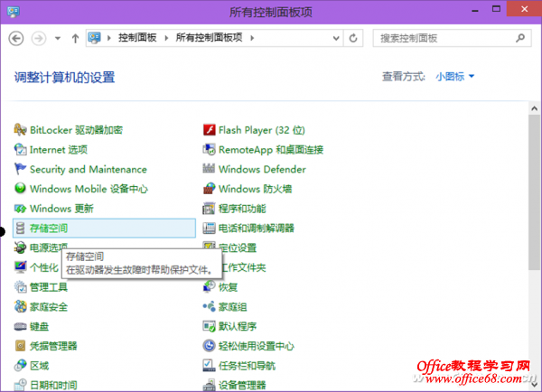
Task: Click the 区域 globe icon
Action: tap(20, 366)
